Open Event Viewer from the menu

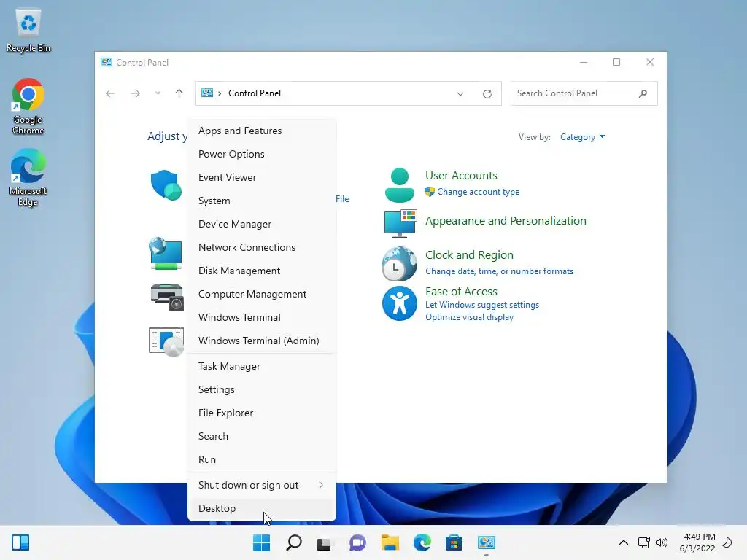[262, 178]
